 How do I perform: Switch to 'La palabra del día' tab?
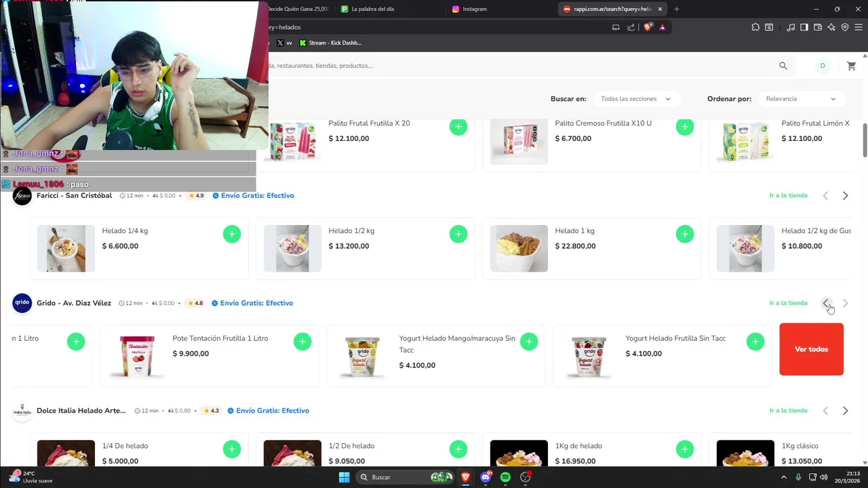point(391,9)
